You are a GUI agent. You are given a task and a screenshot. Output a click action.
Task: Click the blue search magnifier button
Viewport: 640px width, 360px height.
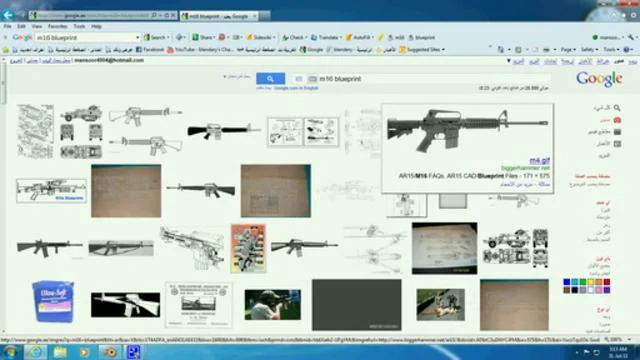[x=270, y=78]
